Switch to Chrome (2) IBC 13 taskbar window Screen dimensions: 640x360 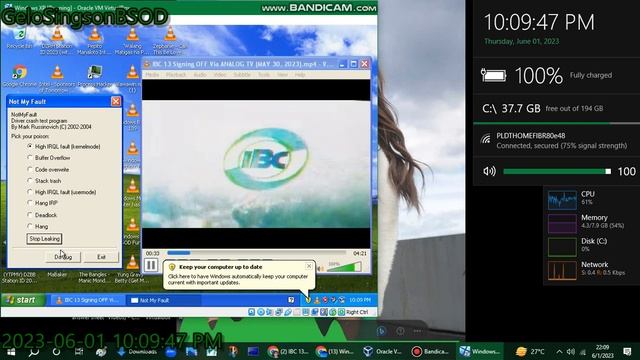pos(288,351)
